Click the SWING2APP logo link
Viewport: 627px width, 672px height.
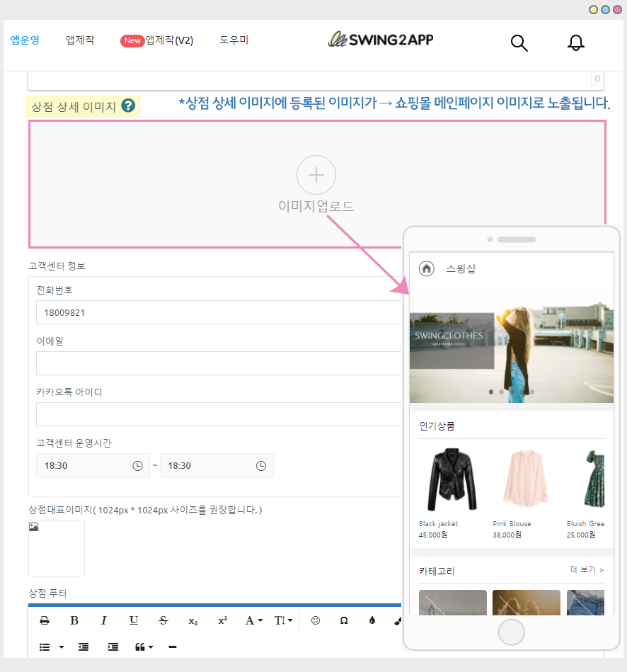tap(381, 40)
